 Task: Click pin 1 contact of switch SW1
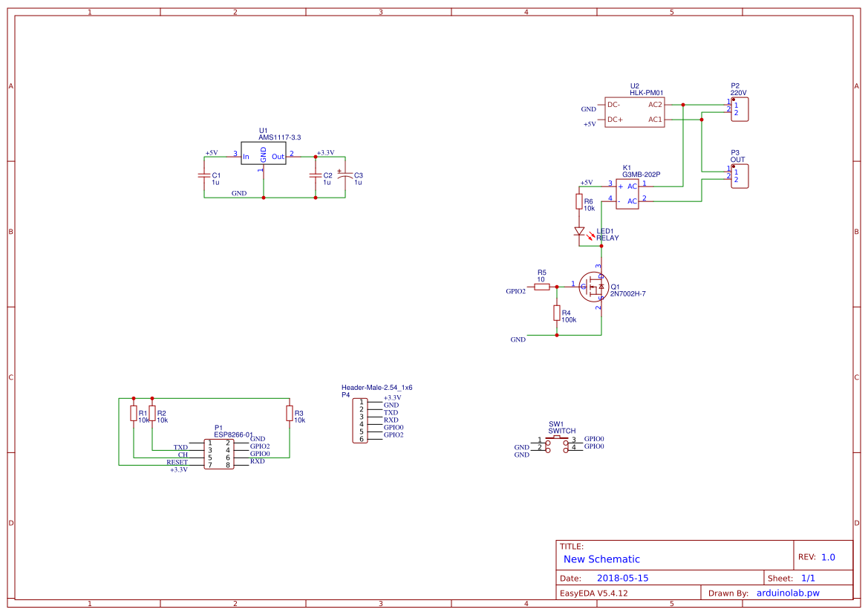[548, 443]
